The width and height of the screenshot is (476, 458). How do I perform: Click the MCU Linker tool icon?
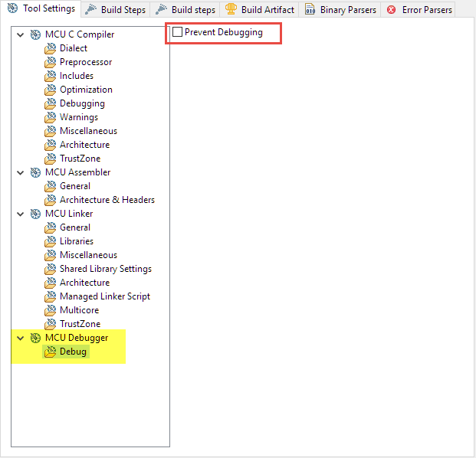(x=35, y=214)
